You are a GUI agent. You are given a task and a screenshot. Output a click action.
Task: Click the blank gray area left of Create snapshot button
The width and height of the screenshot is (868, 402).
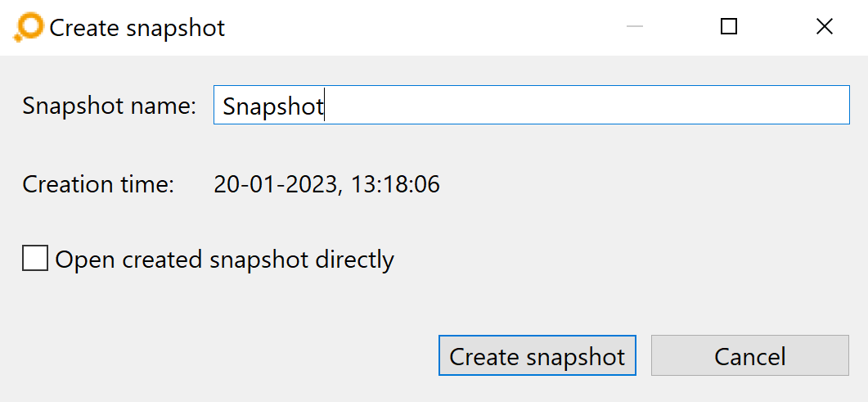tap(222, 355)
